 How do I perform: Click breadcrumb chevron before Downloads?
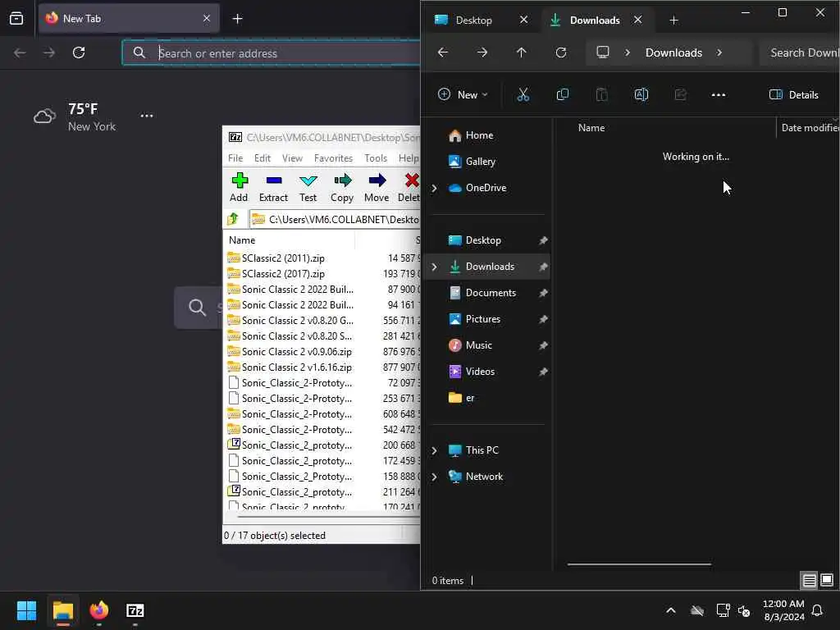628,52
